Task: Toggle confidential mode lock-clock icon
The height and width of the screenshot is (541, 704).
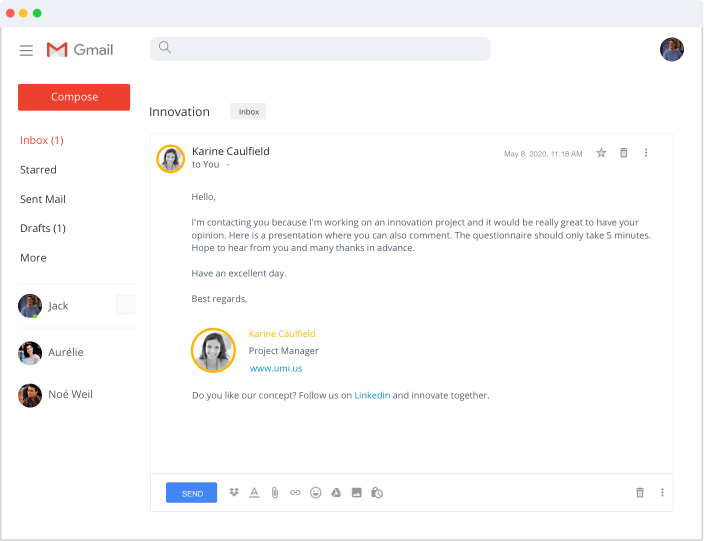Action: 377,493
